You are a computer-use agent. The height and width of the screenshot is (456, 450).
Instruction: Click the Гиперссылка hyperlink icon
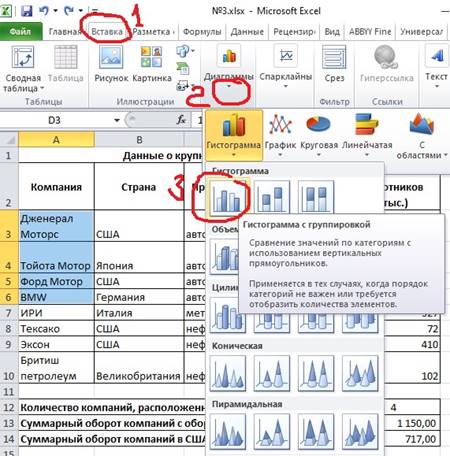[387, 64]
